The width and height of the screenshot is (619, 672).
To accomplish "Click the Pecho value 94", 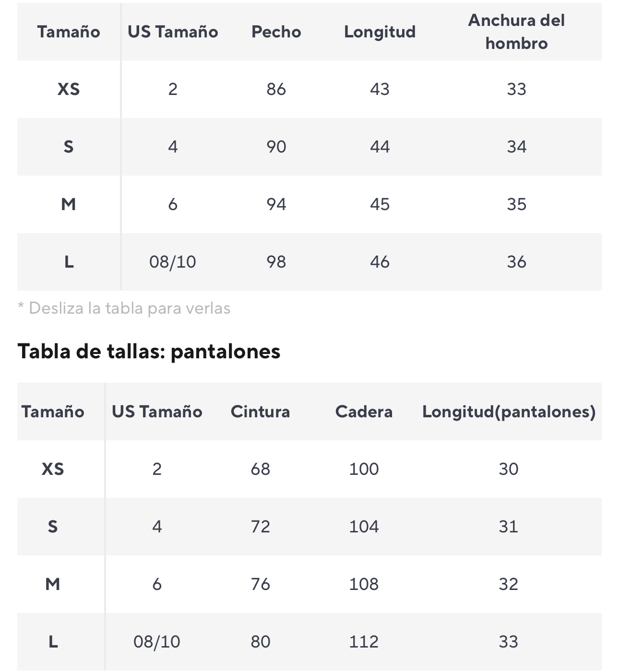I will click(x=276, y=204).
